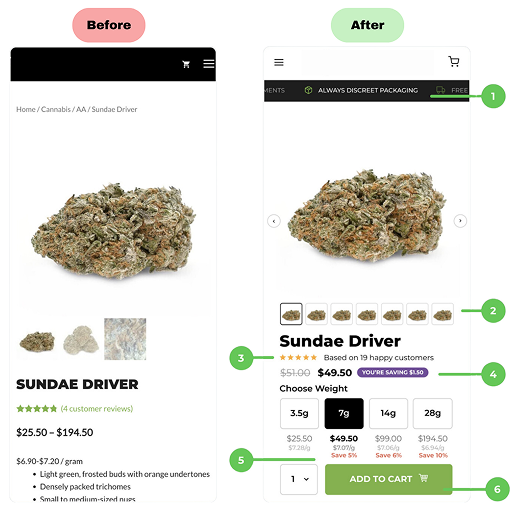Select the close-up texture thumbnail in Before gallery
The height and width of the screenshot is (511, 514).
(125, 339)
